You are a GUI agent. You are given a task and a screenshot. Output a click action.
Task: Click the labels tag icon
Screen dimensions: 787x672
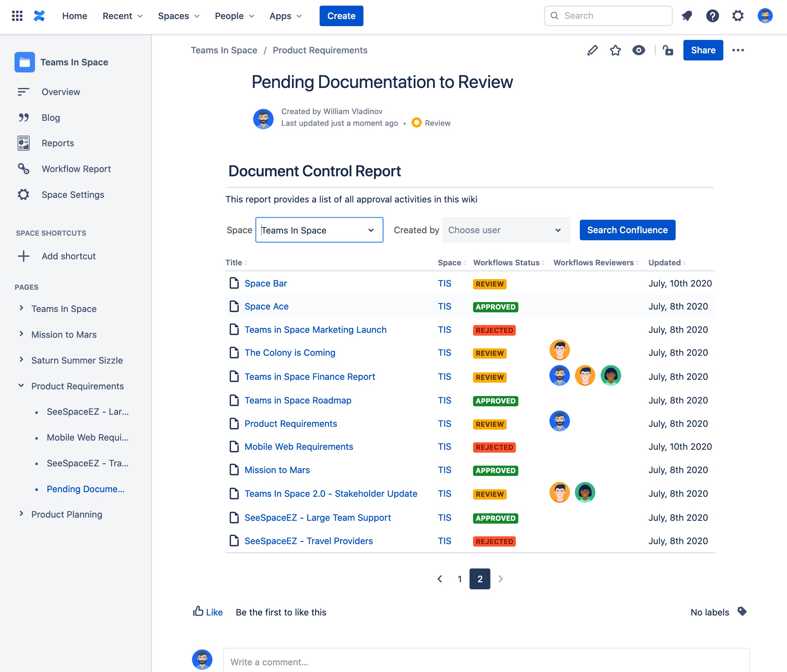[742, 611]
